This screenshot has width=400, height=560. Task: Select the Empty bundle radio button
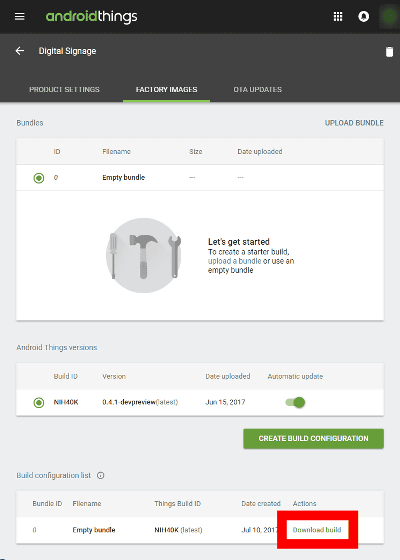39,178
